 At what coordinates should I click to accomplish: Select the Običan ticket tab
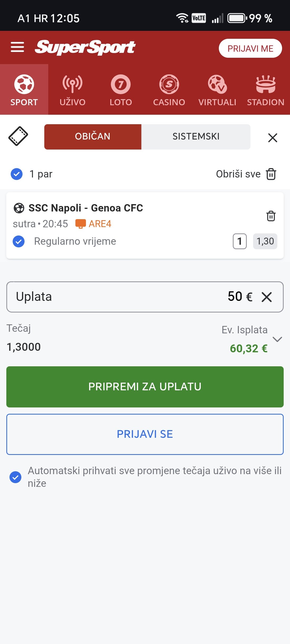coord(93,137)
